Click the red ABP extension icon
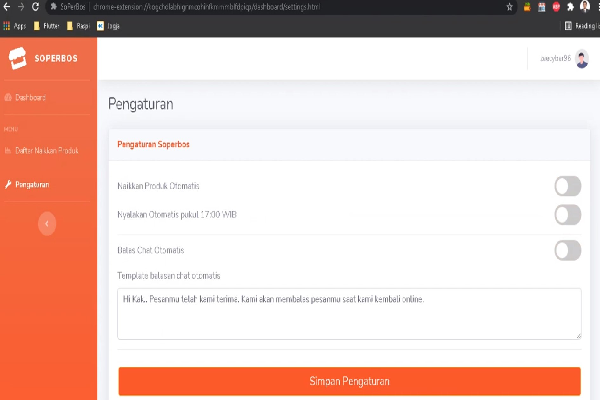This screenshot has width=600, height=400. (x=556, y=7)
